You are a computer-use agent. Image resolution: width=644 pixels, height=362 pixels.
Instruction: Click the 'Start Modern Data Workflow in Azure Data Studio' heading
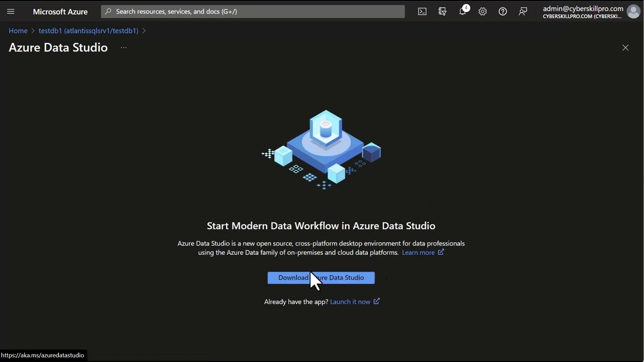(x=321, y=226)
